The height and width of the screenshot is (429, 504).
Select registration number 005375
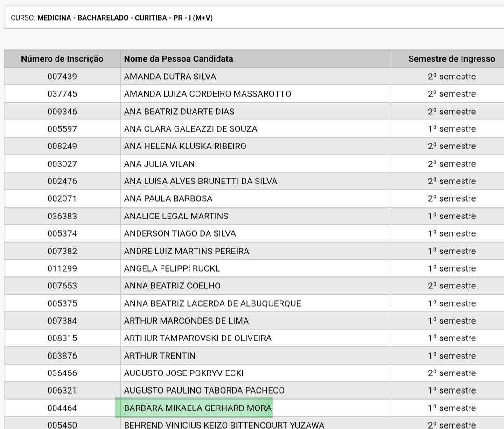pos(62,303)
